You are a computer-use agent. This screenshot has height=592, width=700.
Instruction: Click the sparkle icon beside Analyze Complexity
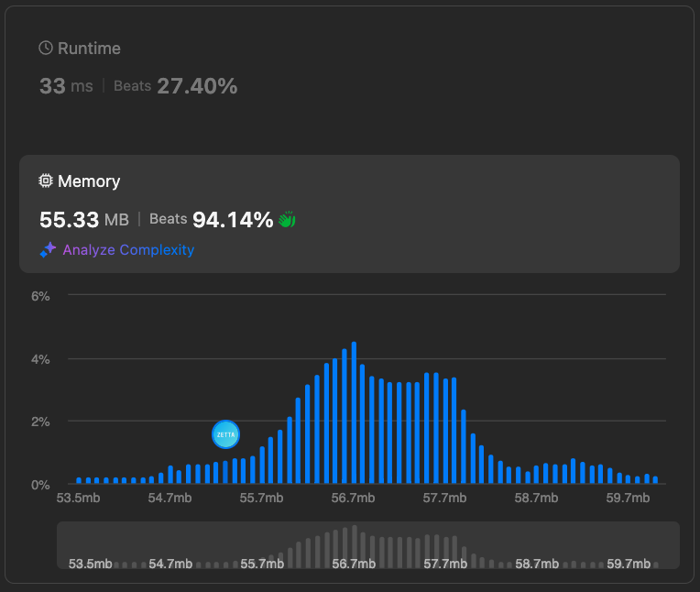click(x=48, y=250)
